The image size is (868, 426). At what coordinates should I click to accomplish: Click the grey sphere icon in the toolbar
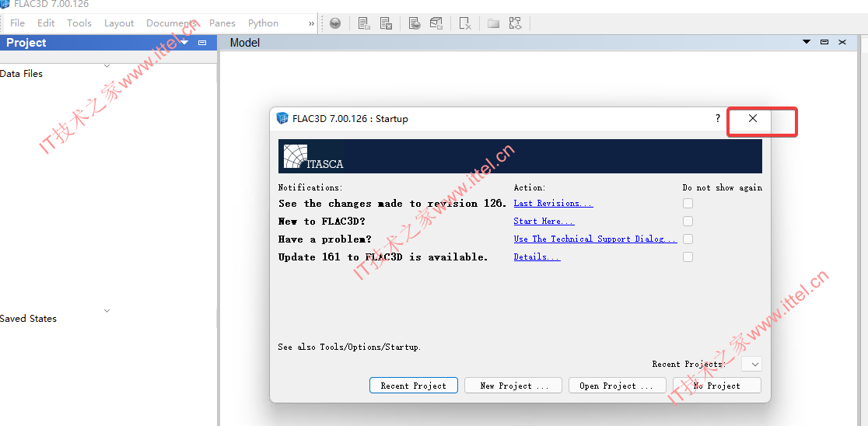click(x=335, y=23)
